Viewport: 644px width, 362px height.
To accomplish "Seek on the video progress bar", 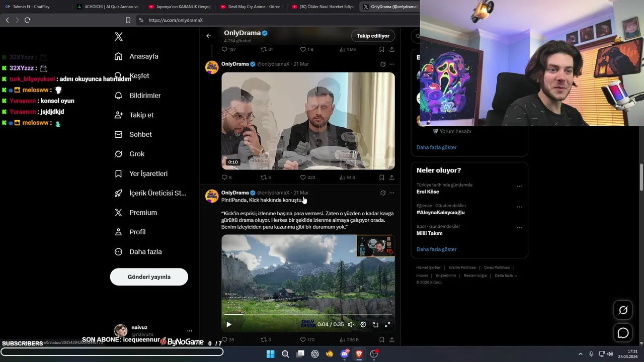I will click(308, 315).
